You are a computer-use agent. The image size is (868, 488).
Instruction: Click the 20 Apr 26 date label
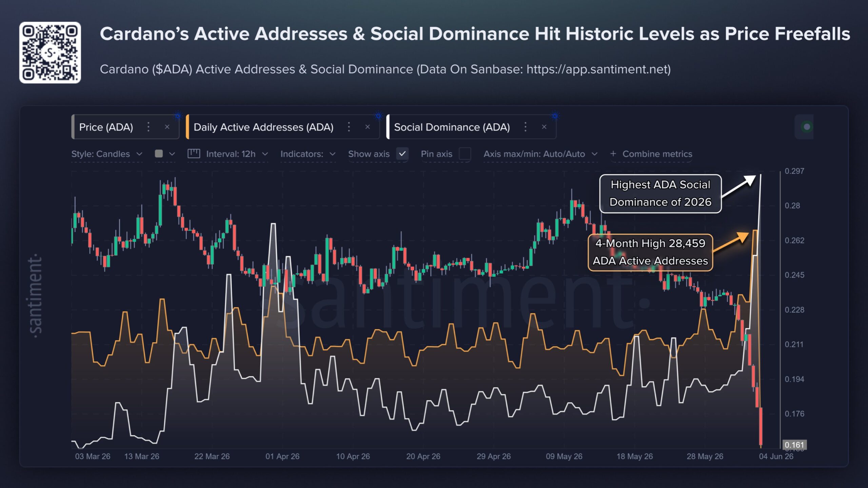tap(423, 456)
